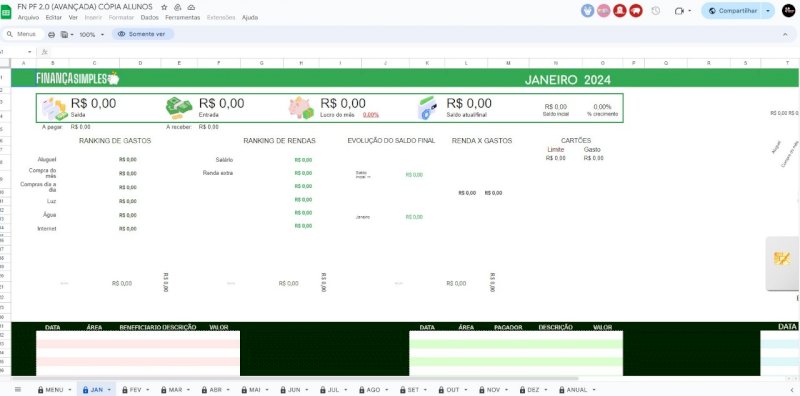800x396 pixels.
Task: Click the pink collaborator avatar
Action: 604,11
